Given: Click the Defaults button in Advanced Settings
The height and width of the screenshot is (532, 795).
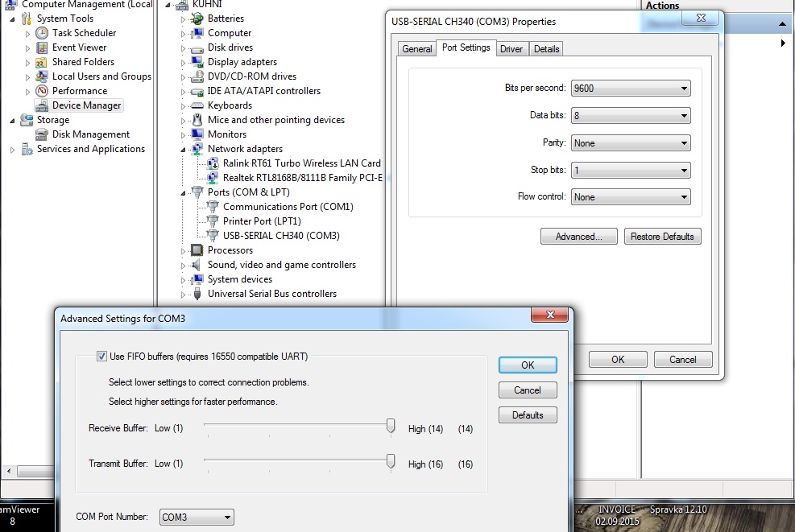Looking at the screenshot, I should pos(528,415).
